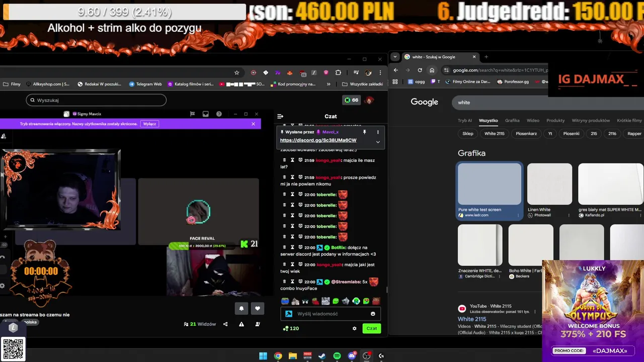Viewport: 644px width, 362px height.
Task: Open the Katalog filmów i seri... bookmark
Action: click(x=191, y=84)
